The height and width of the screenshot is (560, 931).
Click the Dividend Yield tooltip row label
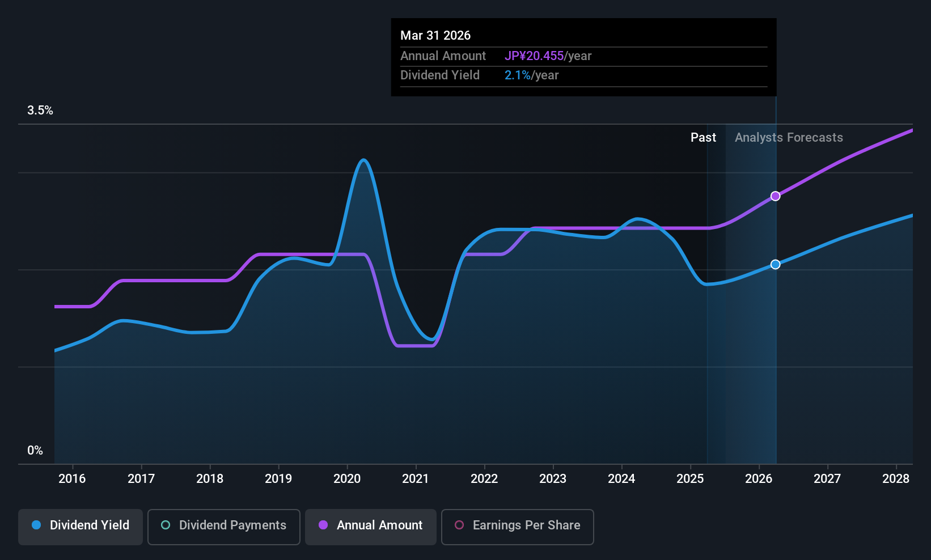point(440,75)
